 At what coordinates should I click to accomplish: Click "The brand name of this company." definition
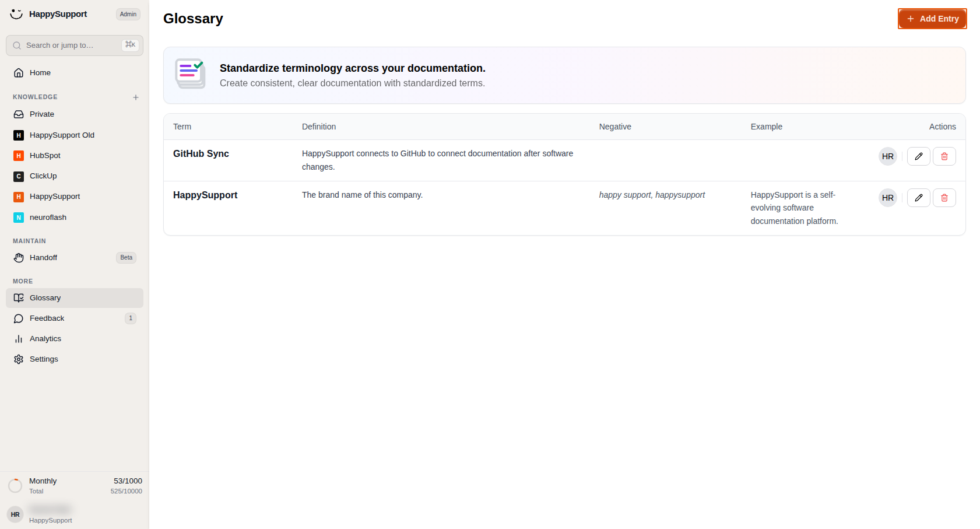[x=362, y=195]
